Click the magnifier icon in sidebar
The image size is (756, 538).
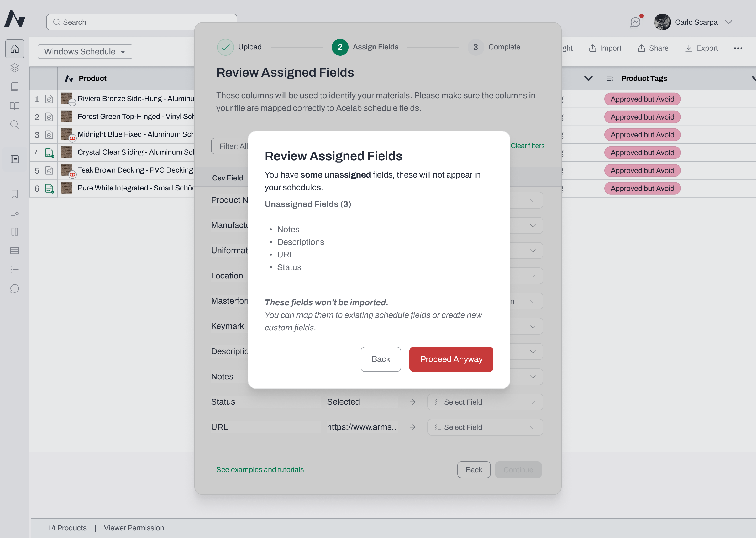click(14, 125)
